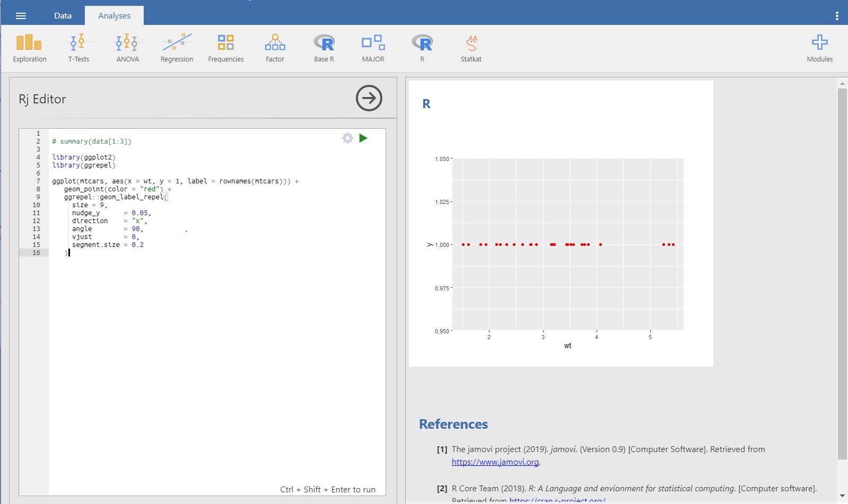The height and width of the screenshot is (504, 848).
Task: Open the MAJOR module menu
Action: pos(373,49)
